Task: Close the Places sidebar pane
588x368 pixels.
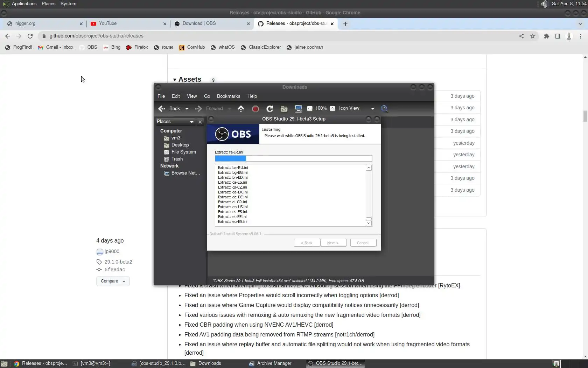Action: [x=200, y=122]
